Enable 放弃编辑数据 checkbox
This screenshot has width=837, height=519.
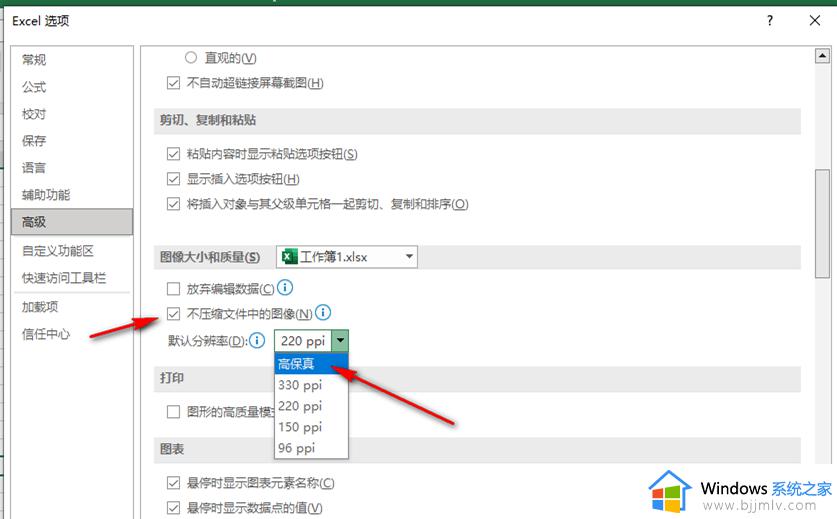point(173,289)
